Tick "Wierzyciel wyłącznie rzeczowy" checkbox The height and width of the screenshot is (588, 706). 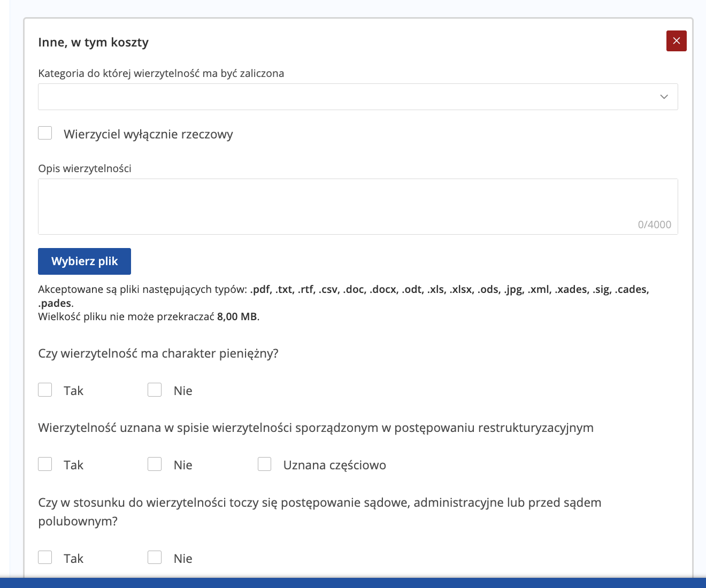tap(45, 133)
